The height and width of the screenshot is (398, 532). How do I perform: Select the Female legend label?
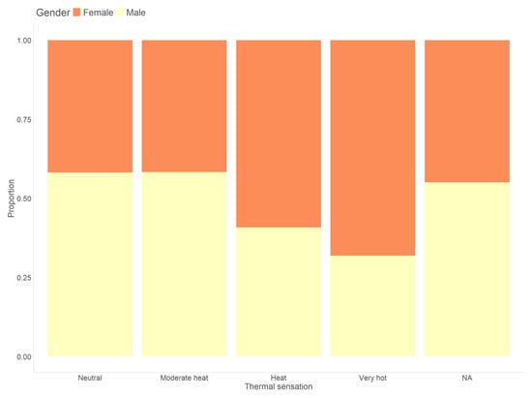click(x=98, y=13)
